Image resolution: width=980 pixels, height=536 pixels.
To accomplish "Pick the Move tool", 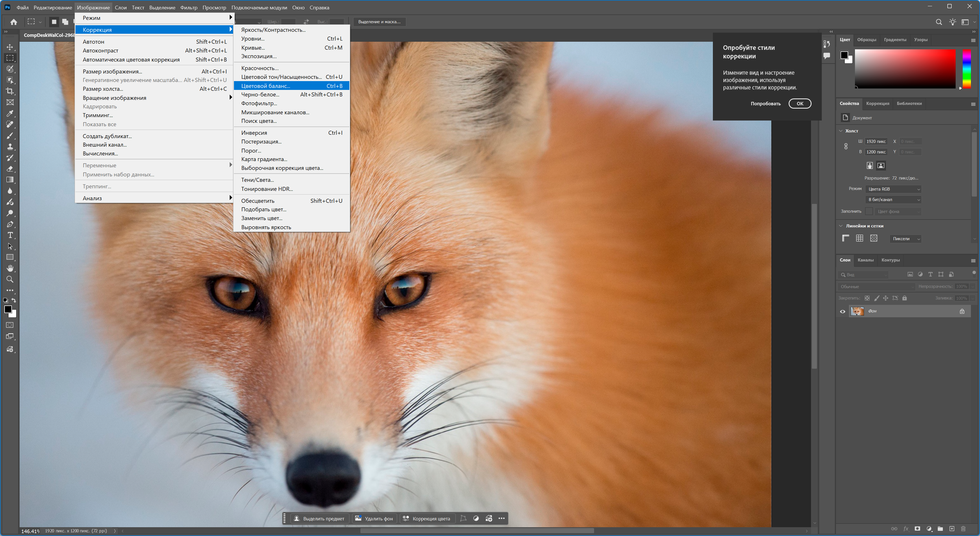I will [10, 47].
